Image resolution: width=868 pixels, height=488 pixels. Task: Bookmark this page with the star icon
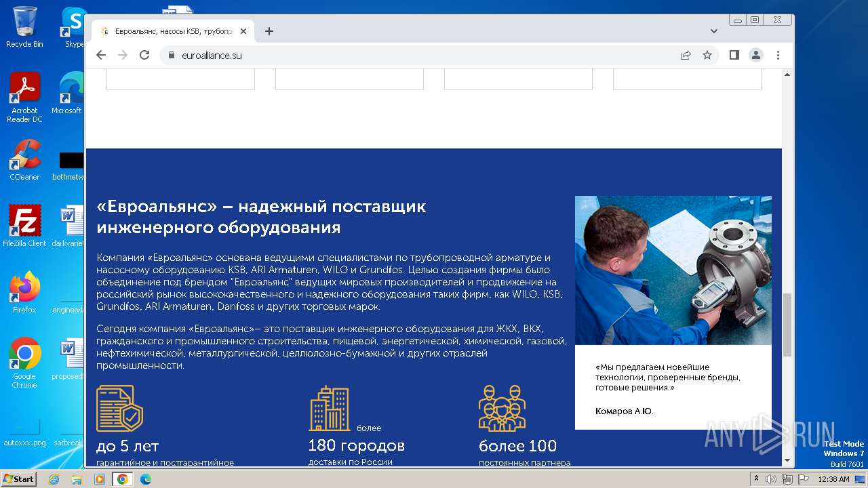pos(707,56)
